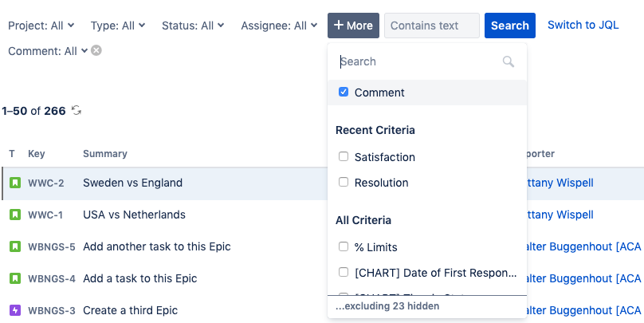The width and height of the screenshot is (644, 323).
Task: Enable the Satisfaction criteria checkbox
Action: pyautogui.click(x=344, y=157)
